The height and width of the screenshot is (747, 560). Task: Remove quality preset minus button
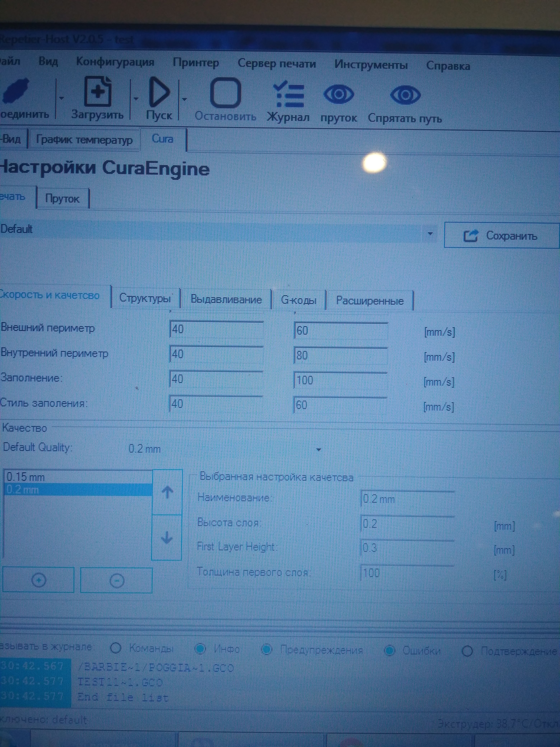[x=117, y=581]
